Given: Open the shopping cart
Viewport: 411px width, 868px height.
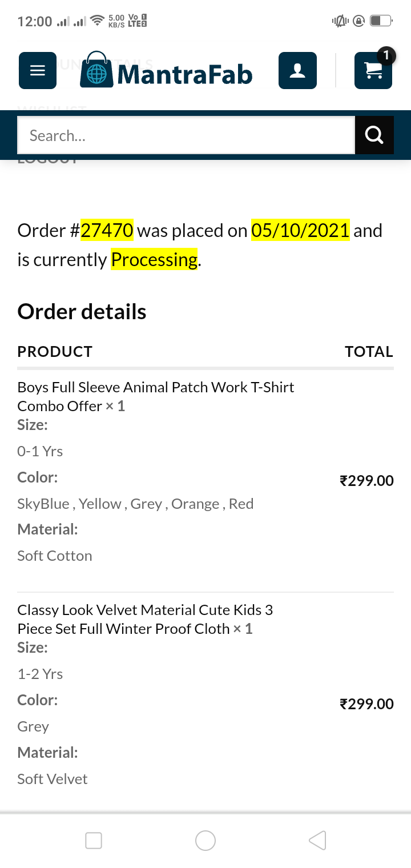Looking at the screenshot, I should coord(373,72).
